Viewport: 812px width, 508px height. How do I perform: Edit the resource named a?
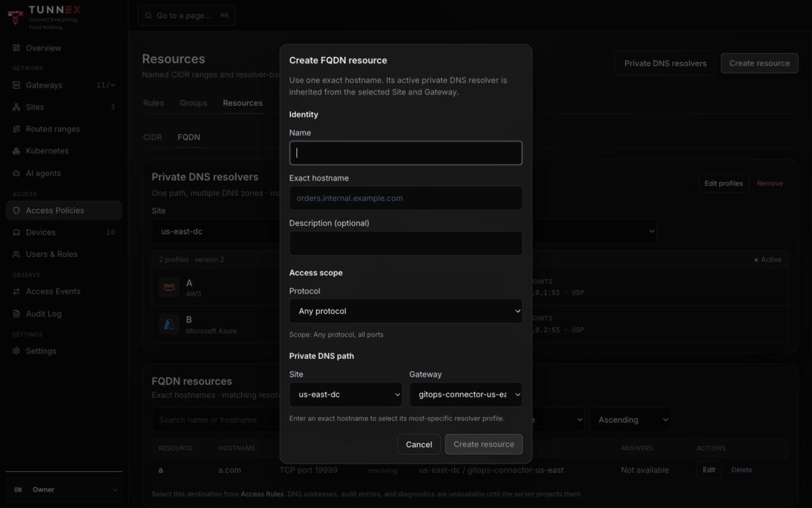pyautogui.click(x=709, y=470)
